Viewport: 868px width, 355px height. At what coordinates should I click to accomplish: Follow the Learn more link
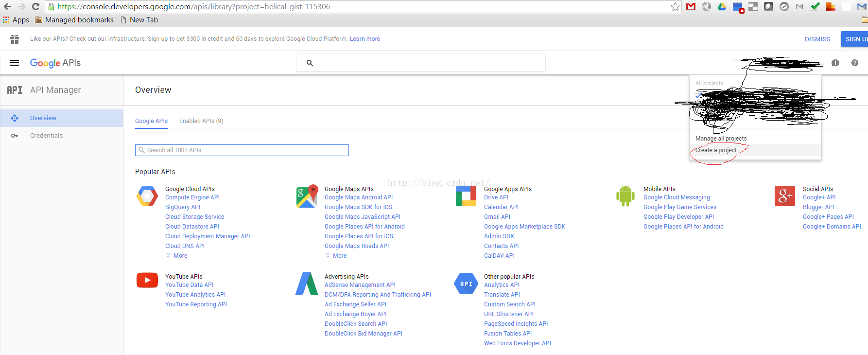[365, 39]
